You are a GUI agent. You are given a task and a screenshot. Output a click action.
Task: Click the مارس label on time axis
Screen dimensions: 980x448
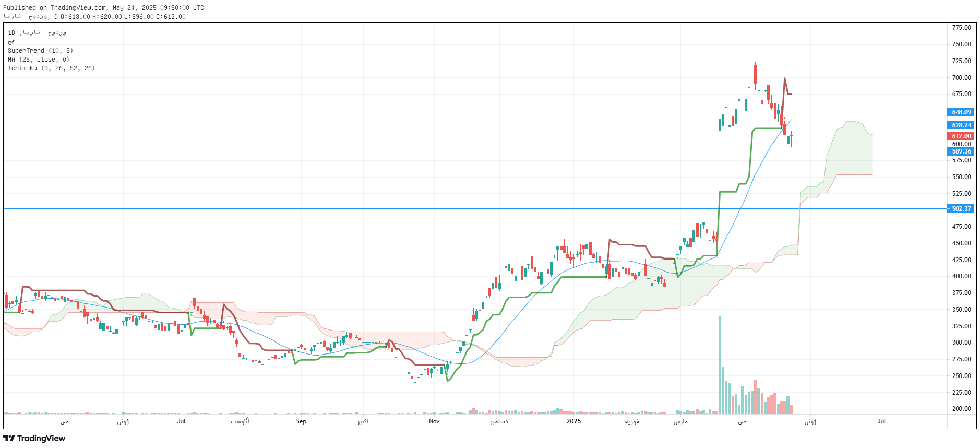click(680, 421)
